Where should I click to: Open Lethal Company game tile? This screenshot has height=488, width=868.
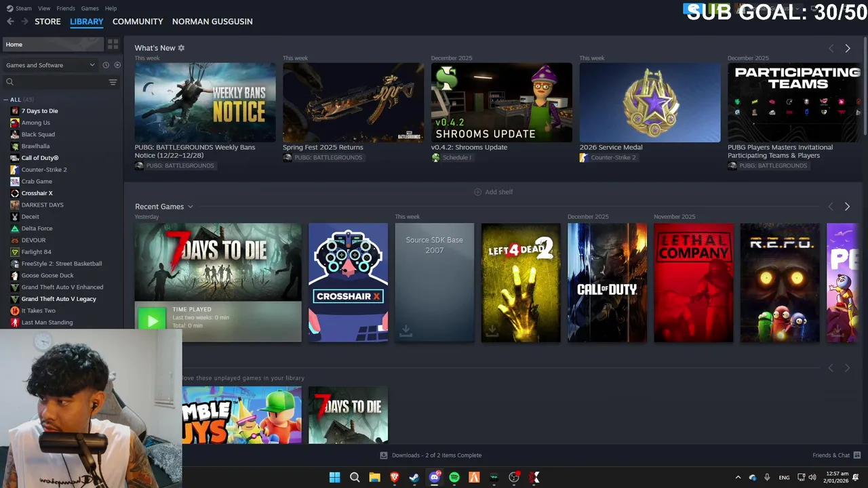point(694,283)
